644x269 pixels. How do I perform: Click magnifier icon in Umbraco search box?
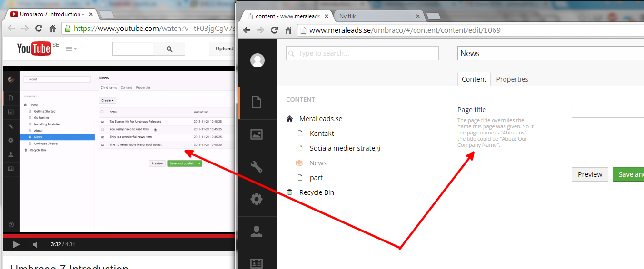coord(292,53)
